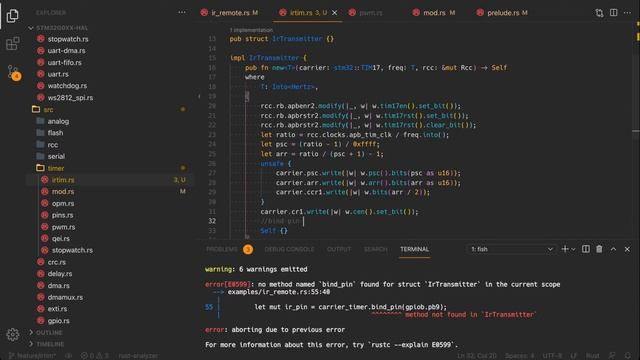Expand the flash folder
The height and width of the screenshot is (360, 640).
[55, 133]
